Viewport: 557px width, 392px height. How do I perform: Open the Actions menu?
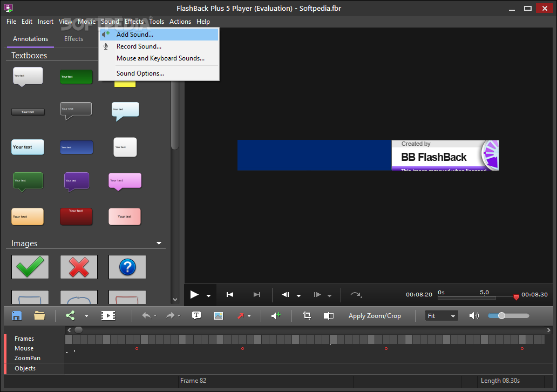coord(180,21)
